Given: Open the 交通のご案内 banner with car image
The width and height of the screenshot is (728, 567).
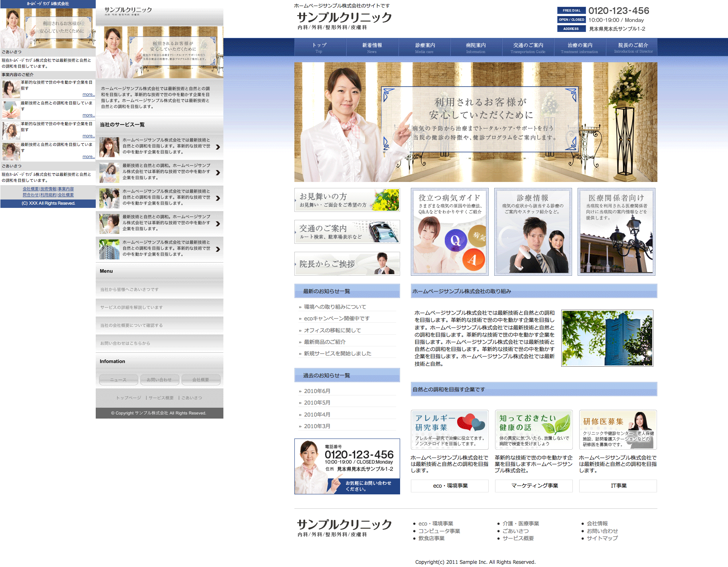Looking at the screenshot, I should [x=347, y=232].
